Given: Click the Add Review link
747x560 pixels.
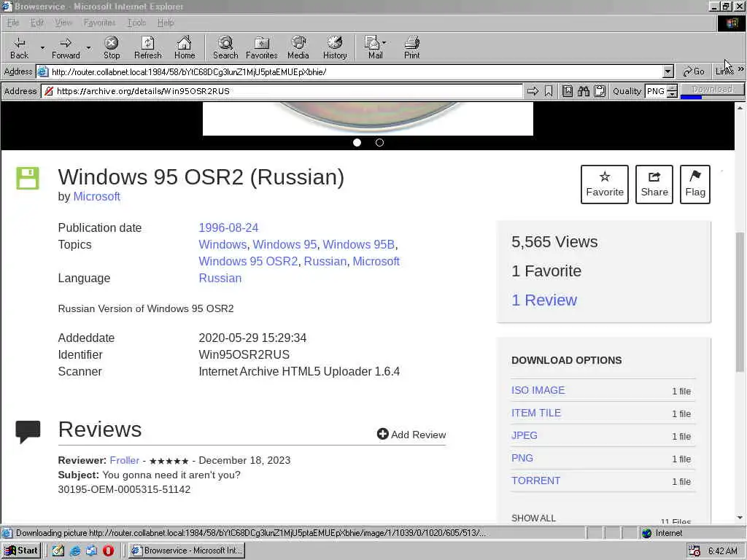Looking at the screenshot, I should pos(411,435).
